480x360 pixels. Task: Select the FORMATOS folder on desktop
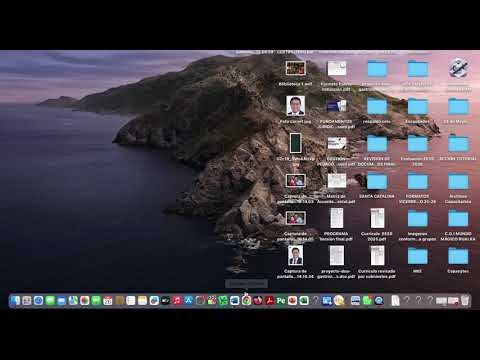[418, 182]
